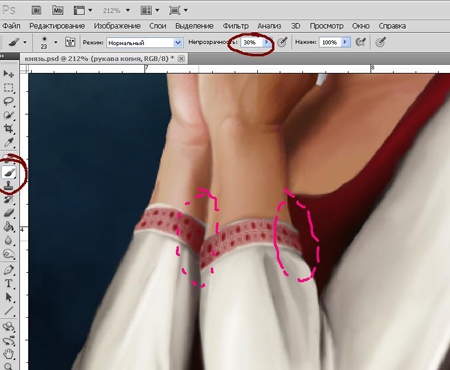This screenshot has height=370, width=450.
Task: Open Mini Bridge with the Mb icon
Action: coord(58,10)
